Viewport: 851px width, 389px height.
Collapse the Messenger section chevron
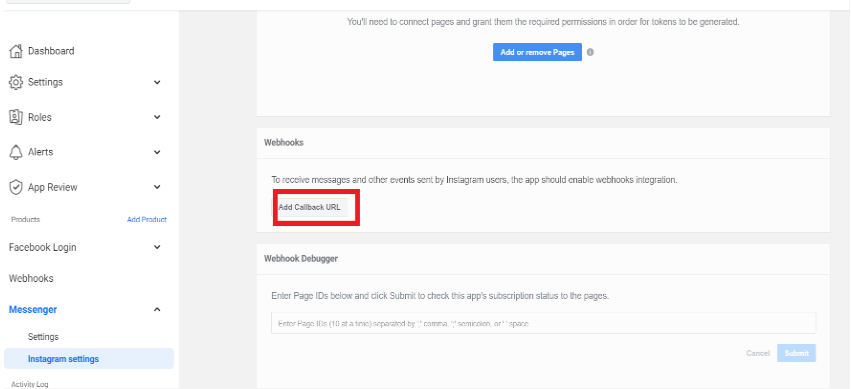(157, 310)
